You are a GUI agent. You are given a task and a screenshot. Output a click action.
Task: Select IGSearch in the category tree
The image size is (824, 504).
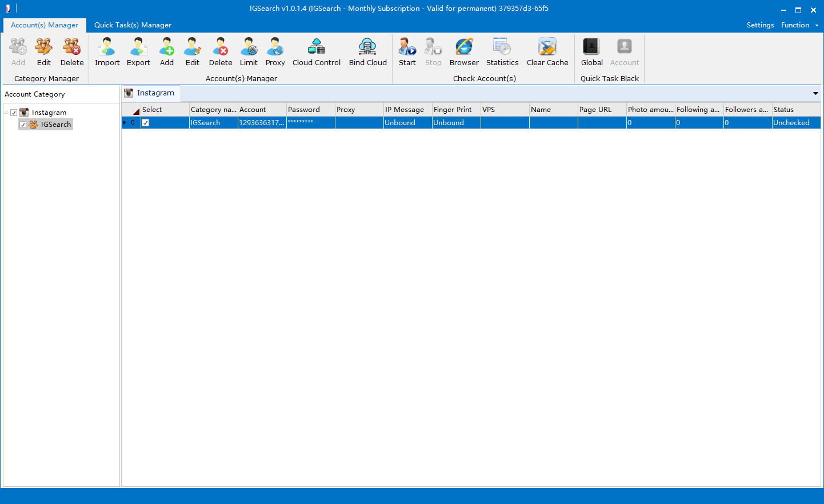(x=56, y=125)
